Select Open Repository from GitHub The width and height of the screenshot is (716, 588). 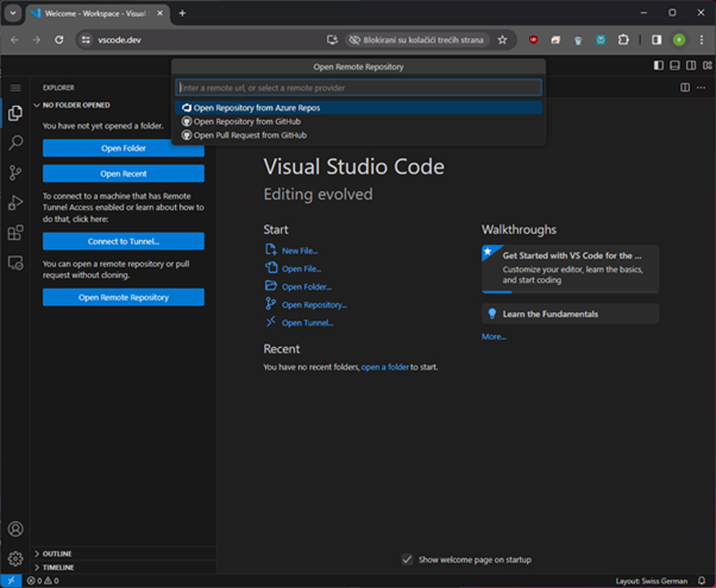359,122
